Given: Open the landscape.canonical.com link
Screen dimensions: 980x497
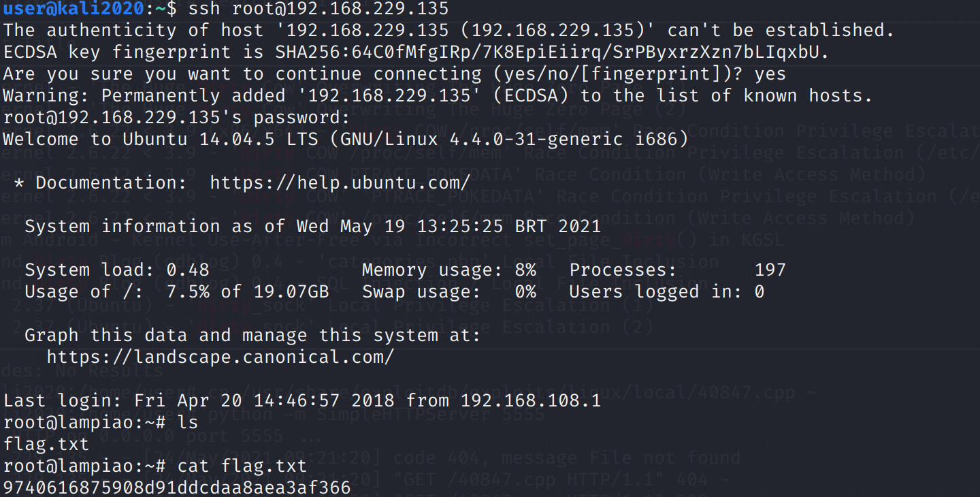Looking at the screenshot, I should [x=220, y=357].
